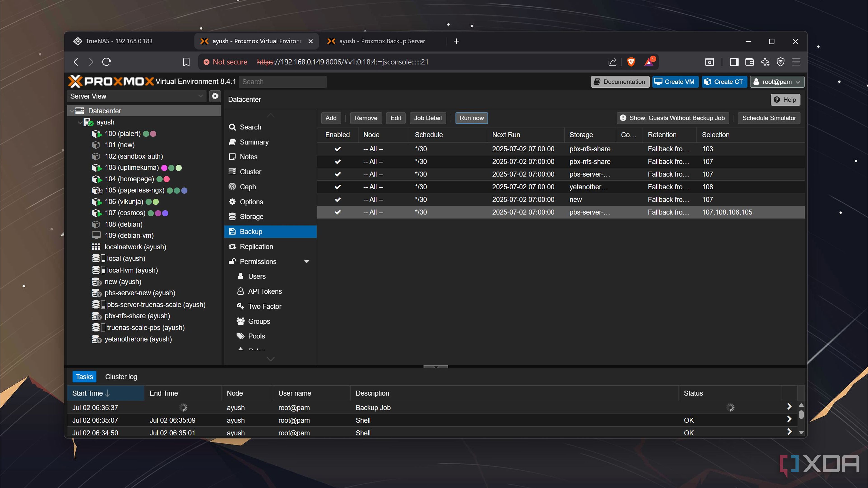Click the Help button with question icon
The image size is (868, 488).
point(785,100)
